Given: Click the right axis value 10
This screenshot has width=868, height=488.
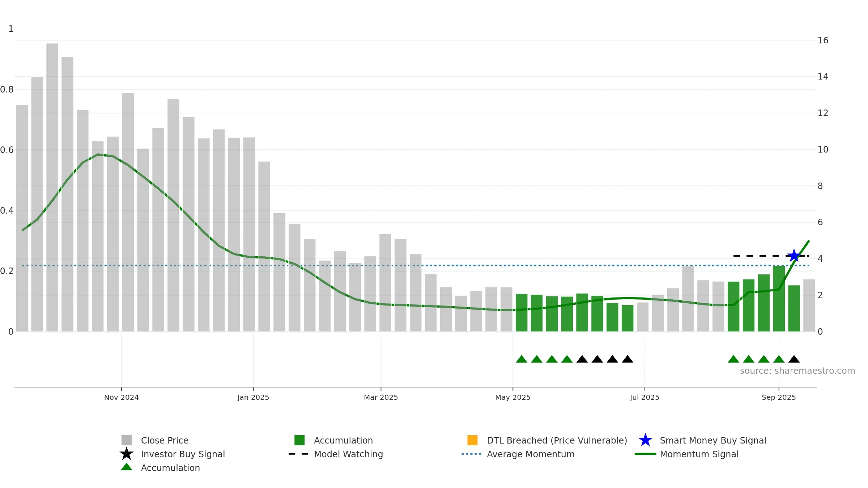Looking at the screenshot, I should [823, 149].
